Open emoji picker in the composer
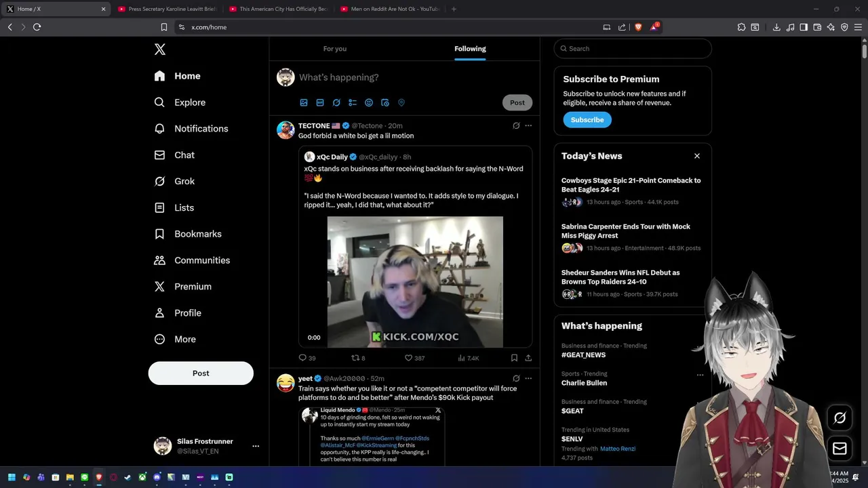This screenshot has height=488, width=868. (x=369, y=103)
